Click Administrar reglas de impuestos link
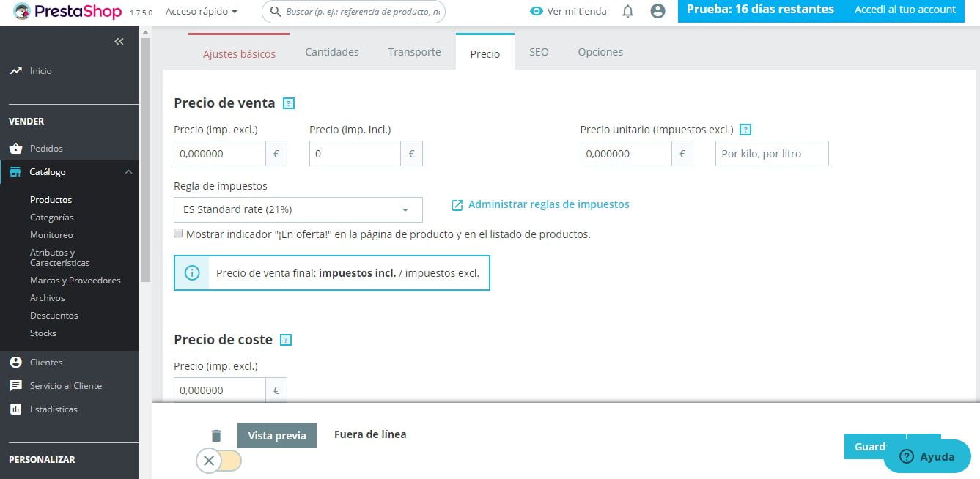 point(548,204)
